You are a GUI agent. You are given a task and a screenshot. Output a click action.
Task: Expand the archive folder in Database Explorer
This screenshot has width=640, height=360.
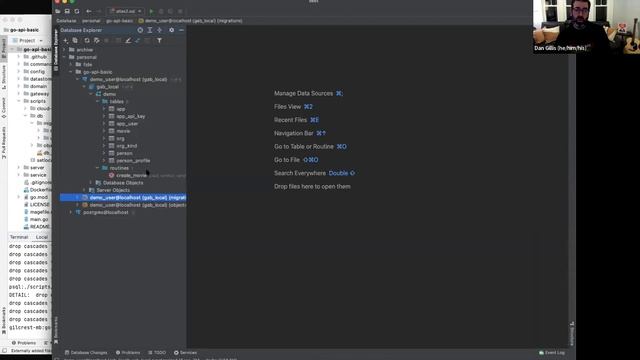tap(64, 50)
